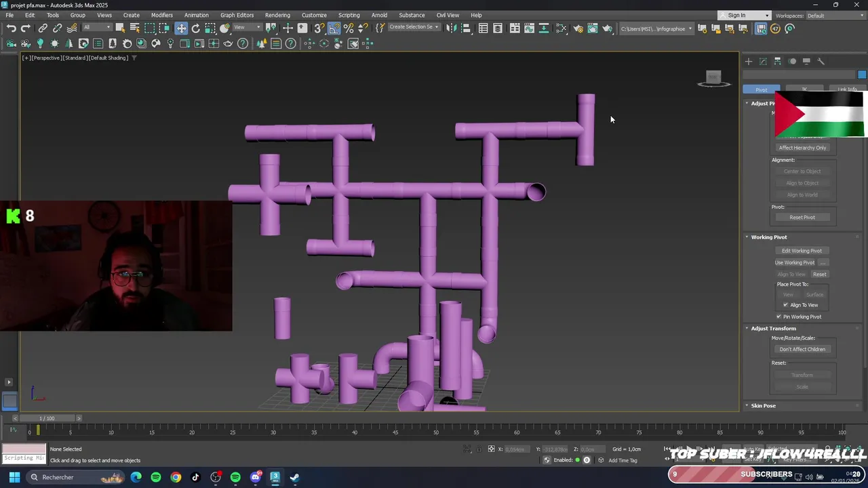
Task: Activate the Select and Scale tool
Action: point(210,28)
